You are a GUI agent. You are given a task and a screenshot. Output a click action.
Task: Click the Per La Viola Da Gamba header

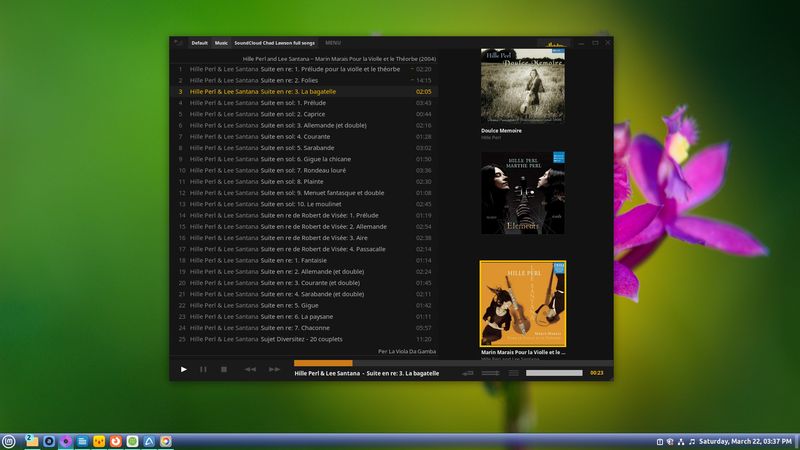pyautogui.click(x=407, y=351)
